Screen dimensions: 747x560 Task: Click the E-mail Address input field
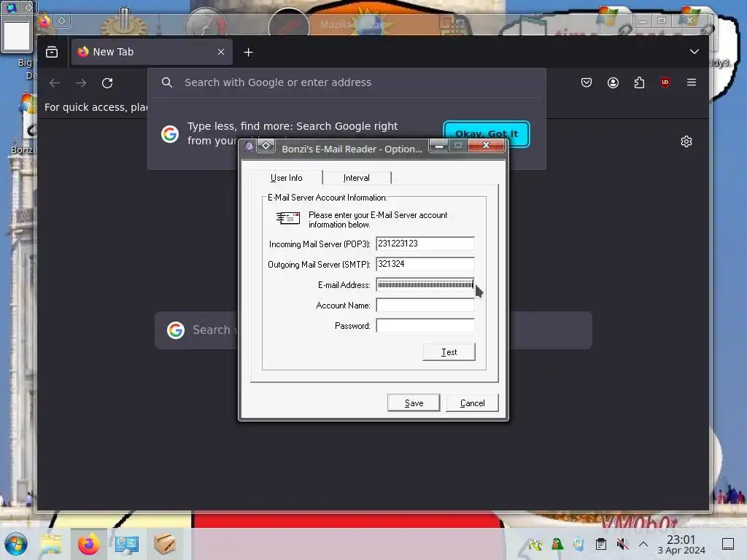[x=425, y=284]
